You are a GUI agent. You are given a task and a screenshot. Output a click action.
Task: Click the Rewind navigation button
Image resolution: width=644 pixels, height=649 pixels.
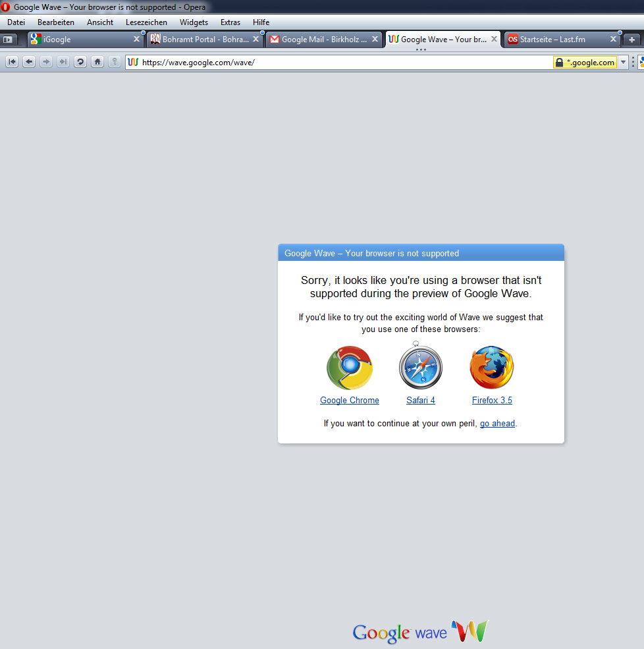12,62
